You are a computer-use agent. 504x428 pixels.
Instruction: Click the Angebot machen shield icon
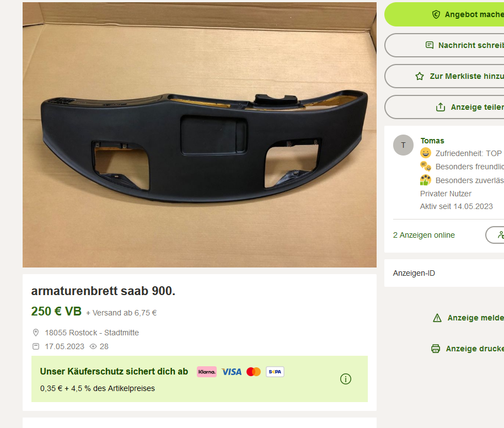pyautogui.click(x=436, y=14)
